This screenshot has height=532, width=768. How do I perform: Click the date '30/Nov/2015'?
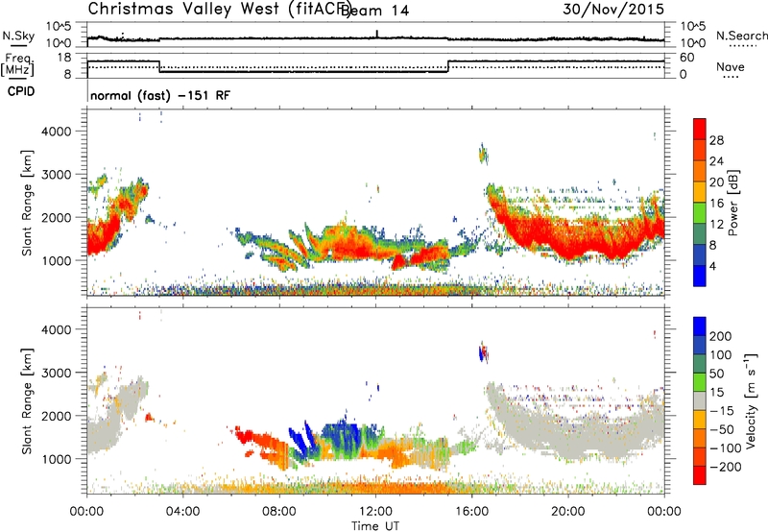pyautogui.click(x=613, y=9)
